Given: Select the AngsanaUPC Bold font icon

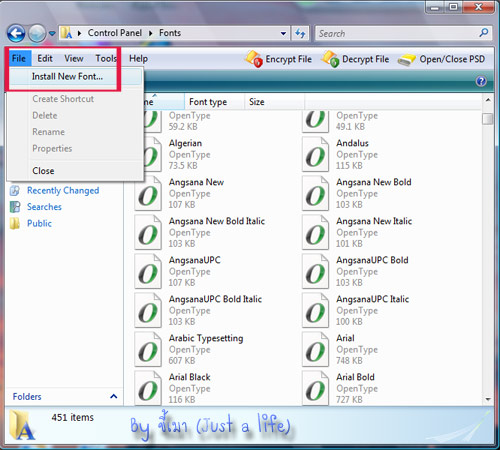Looking at the screenshot, I should coord(315,271).
